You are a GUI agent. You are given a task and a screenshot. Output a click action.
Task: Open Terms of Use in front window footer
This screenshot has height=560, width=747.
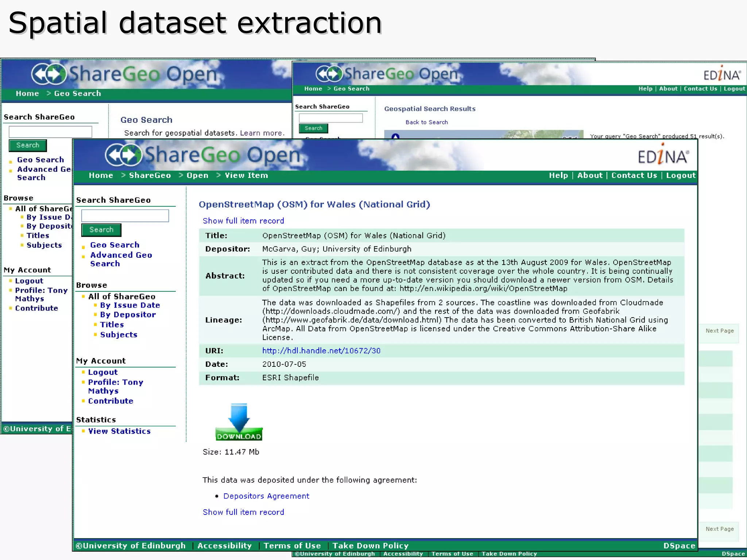point(292,546)
